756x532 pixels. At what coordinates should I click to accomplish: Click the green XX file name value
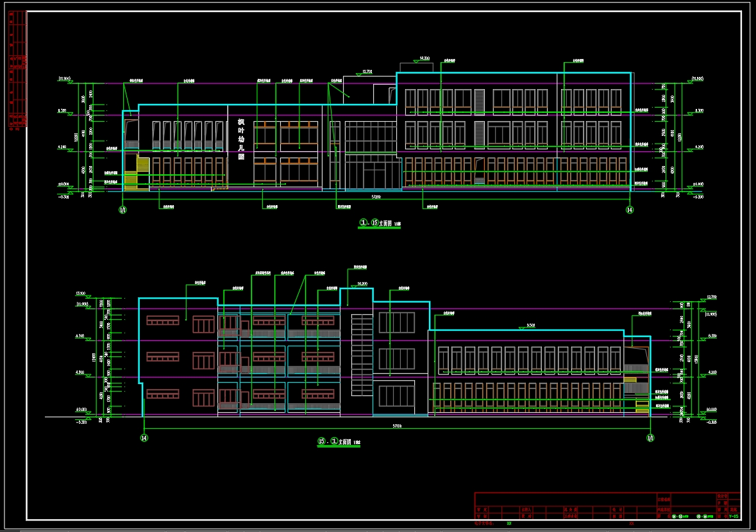tap(509, 523)
